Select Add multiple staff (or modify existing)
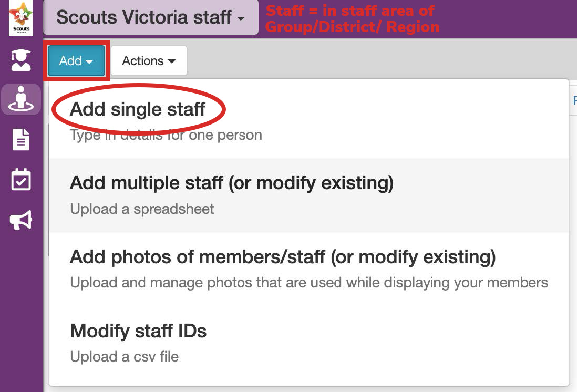This screenshot has height=392, width=577. point(231,183)
